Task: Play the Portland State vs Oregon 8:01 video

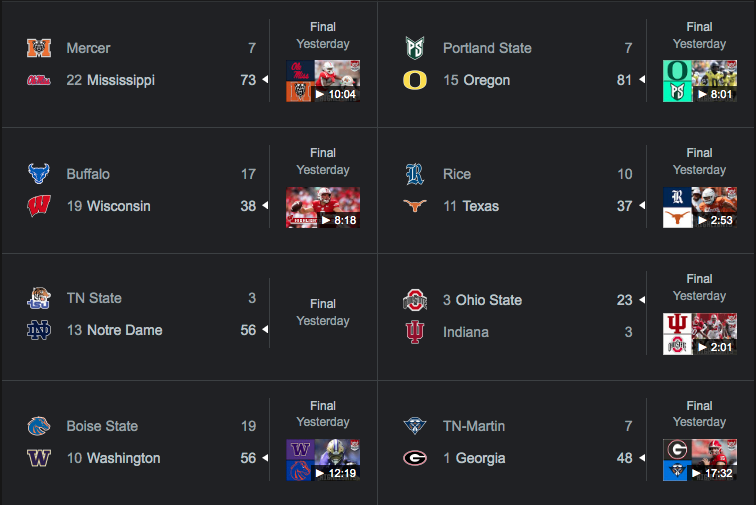Action: tap(700, 81)
